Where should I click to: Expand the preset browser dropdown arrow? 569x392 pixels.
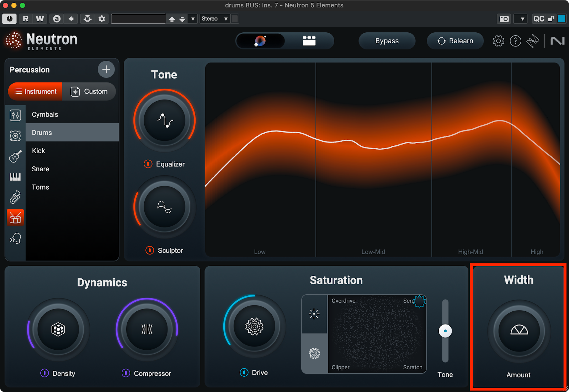point(193,19)
